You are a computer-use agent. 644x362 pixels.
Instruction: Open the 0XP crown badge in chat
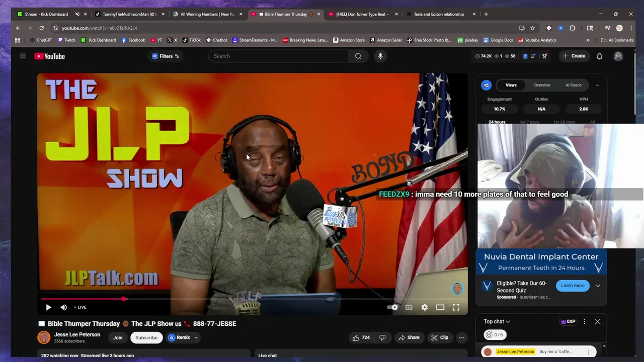[x=568, y=322]
